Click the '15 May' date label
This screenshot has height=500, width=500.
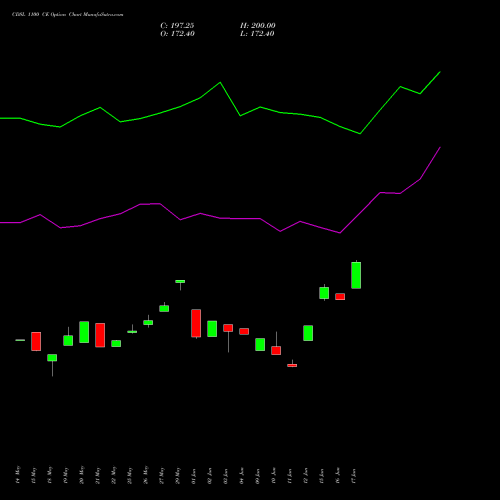click(x=34, y=475)
